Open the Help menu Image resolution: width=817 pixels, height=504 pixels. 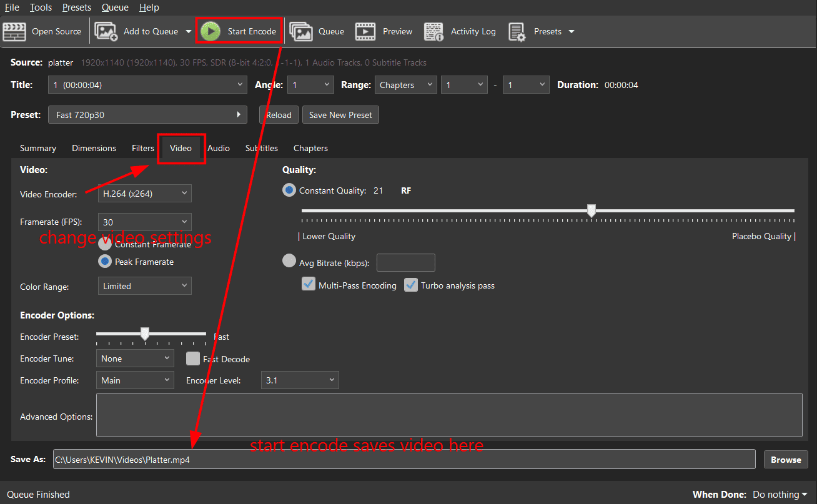(149, 7)
